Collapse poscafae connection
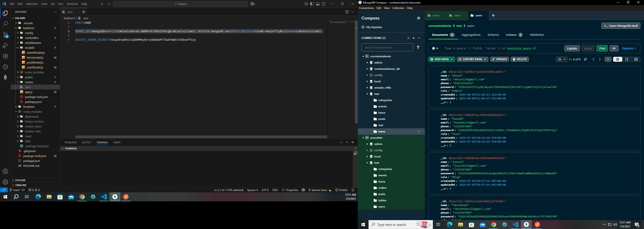Screen dimensions: 644x229 tap(363, 138)
